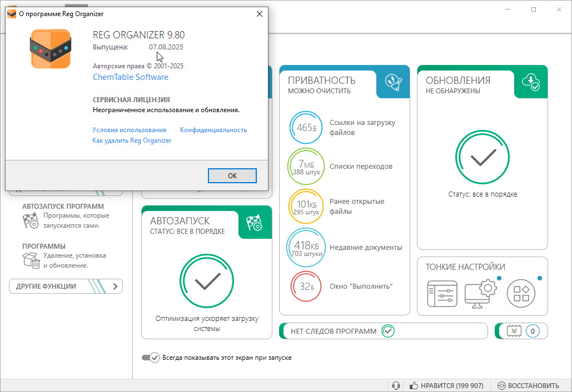This screenshot has height=392, width=572.
Task: Click ОБНОВЛЕНИЯ card heading
Action: pos(458,80)
